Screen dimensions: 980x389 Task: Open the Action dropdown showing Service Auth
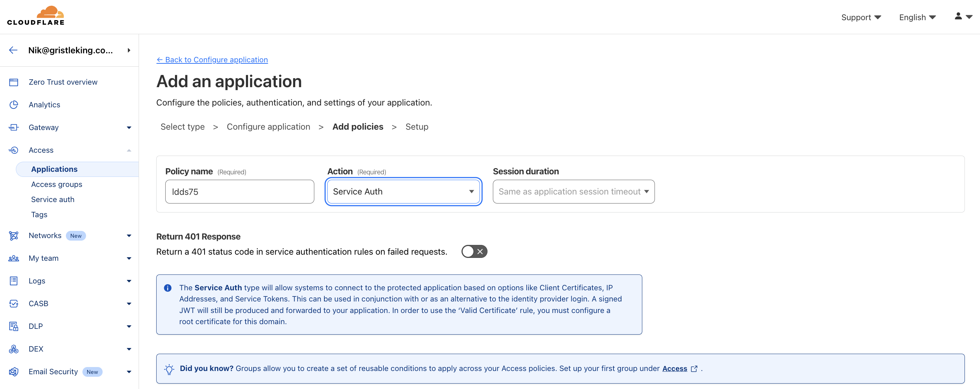(x=403, y=192)
